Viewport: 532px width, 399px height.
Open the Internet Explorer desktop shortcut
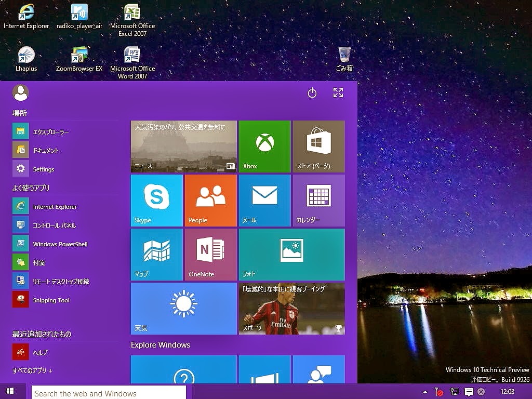coord(26,16)
